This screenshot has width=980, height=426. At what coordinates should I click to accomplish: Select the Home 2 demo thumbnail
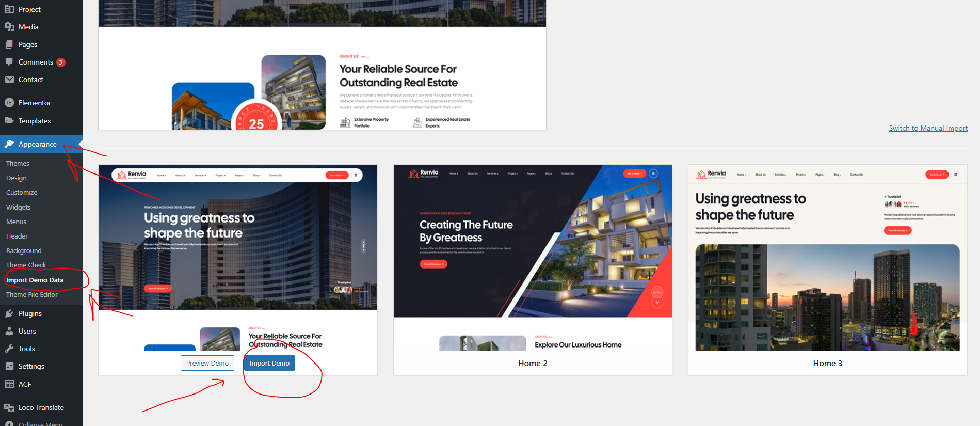[x=533, y=258]
